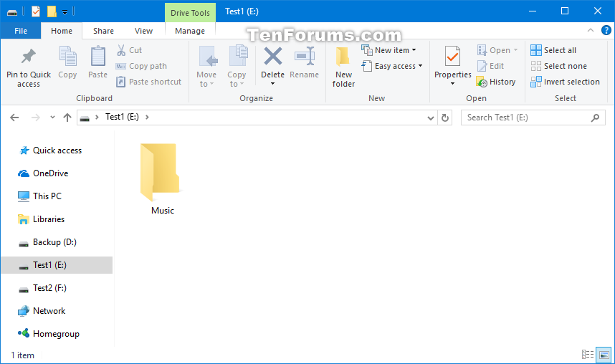Click Pin to Quick access button

click(29, 67)
